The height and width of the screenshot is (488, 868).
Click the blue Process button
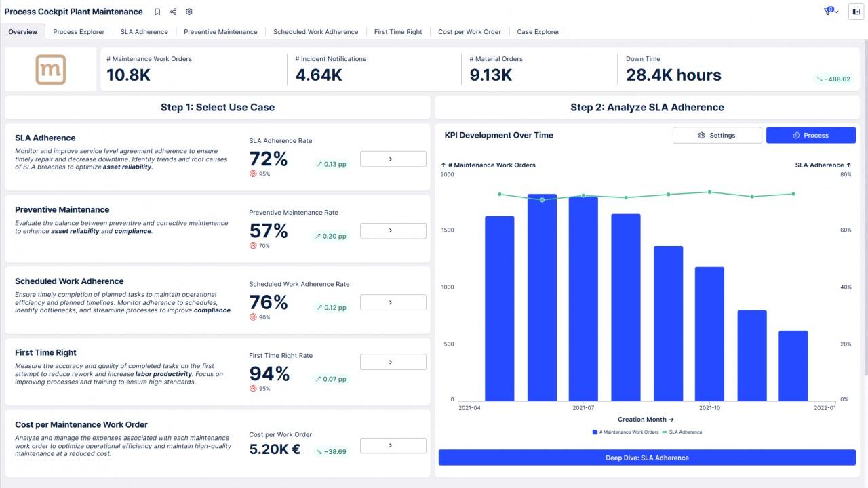(x=810, y=135)
